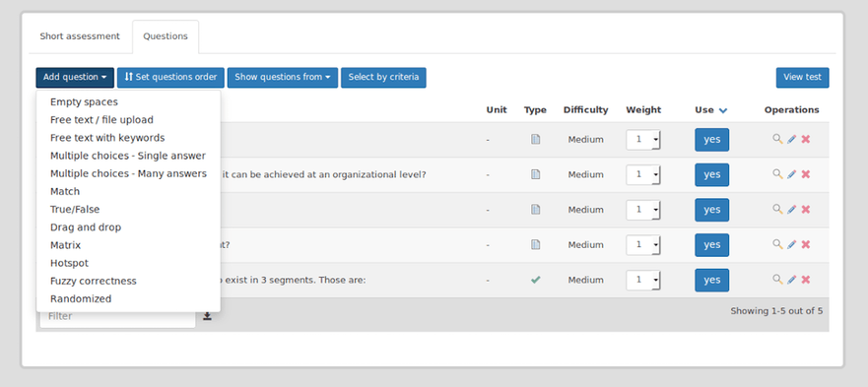This screenshot has width=868, height=387.
Task: Edit the fourth row question
Action: click(791, 244)
